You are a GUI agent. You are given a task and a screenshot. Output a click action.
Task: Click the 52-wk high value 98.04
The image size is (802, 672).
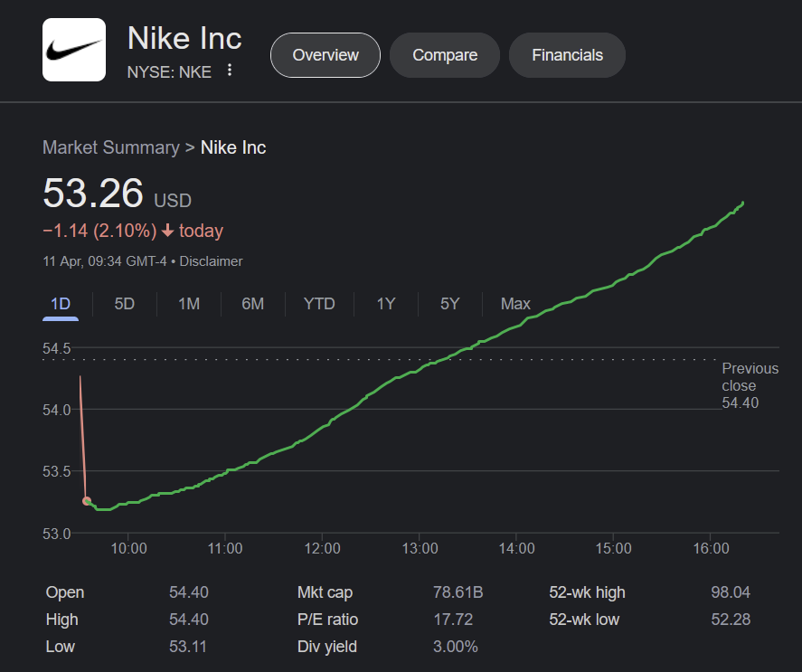point(731,592)
